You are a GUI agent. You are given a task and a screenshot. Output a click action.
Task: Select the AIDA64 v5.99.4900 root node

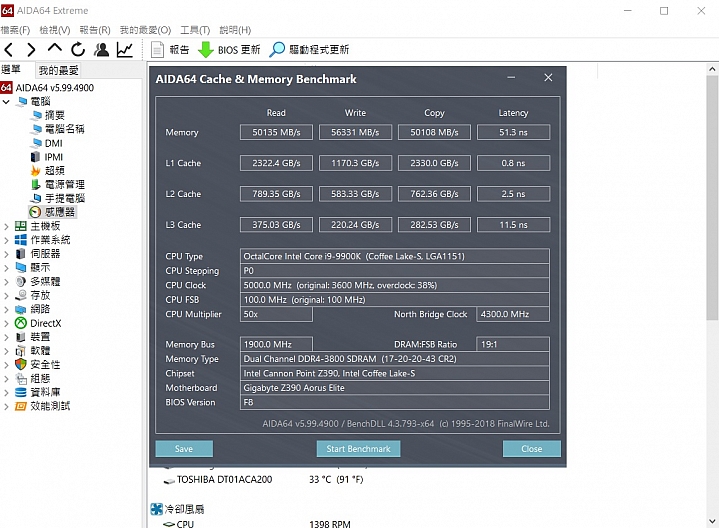pyautogui.click(x=55, y=88)
